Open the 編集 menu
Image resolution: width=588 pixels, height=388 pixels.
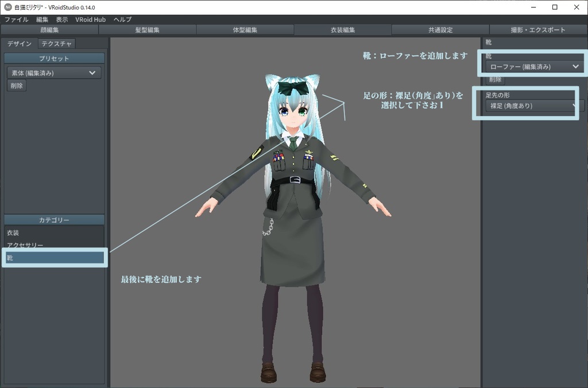[41, 19]
